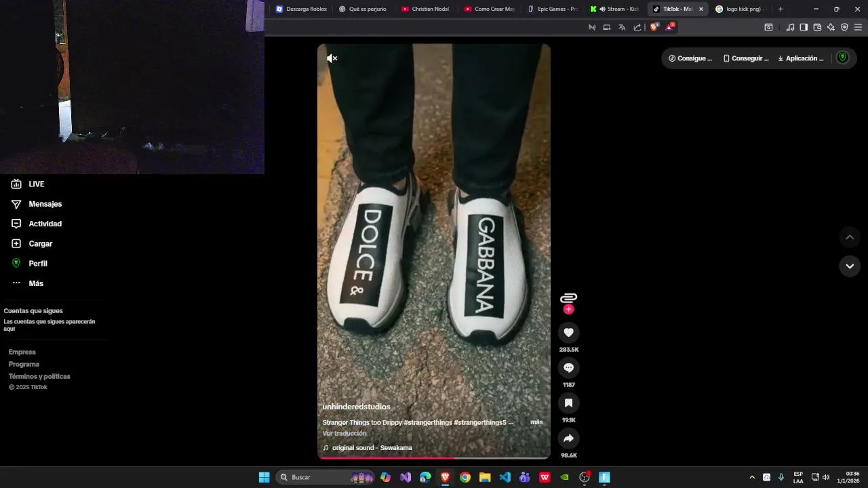Unmute the TikTok video sound
Image resolution: width=868 pixels, height=488 pixels.
coord(332,58)
